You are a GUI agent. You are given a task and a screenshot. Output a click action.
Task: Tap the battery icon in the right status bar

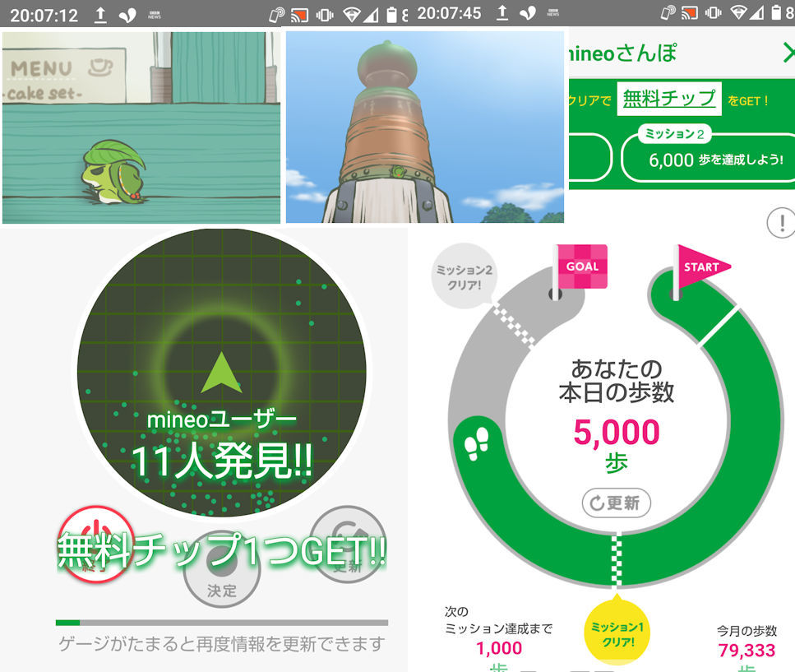coord(776,12)
